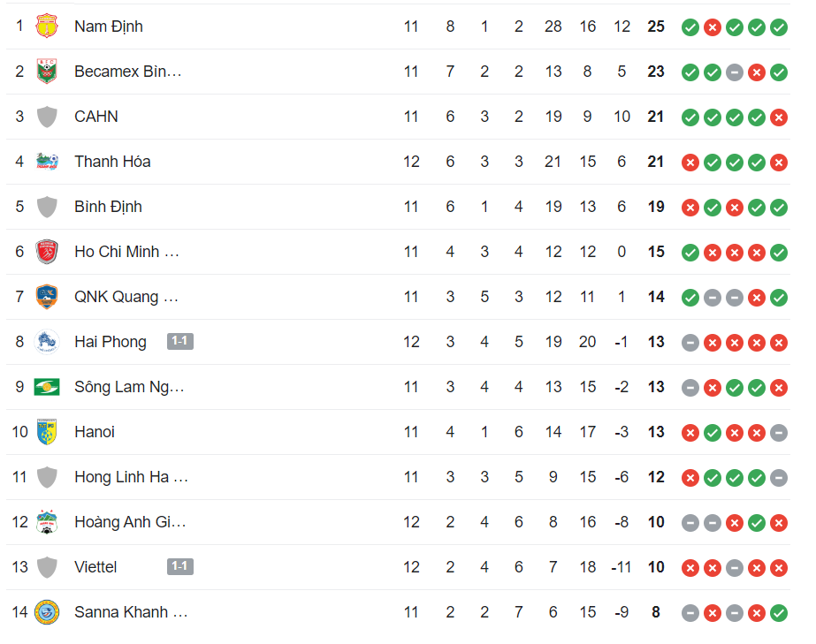Click the 1-1 live score badge beside Hai Phong
The height and width of the screenshot is (644, 816).
click(x=180, y=341)
